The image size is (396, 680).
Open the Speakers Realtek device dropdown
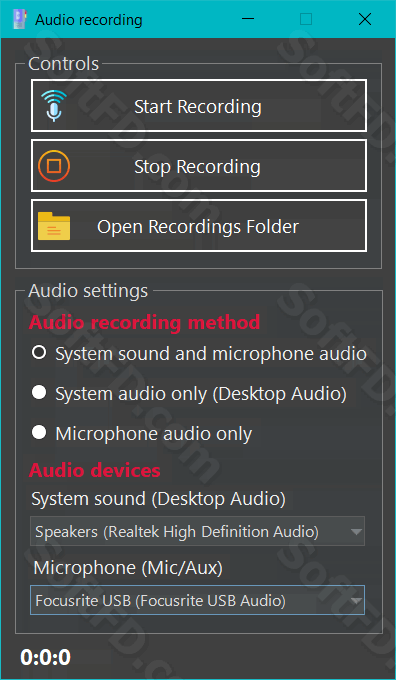tap(197, 531)
